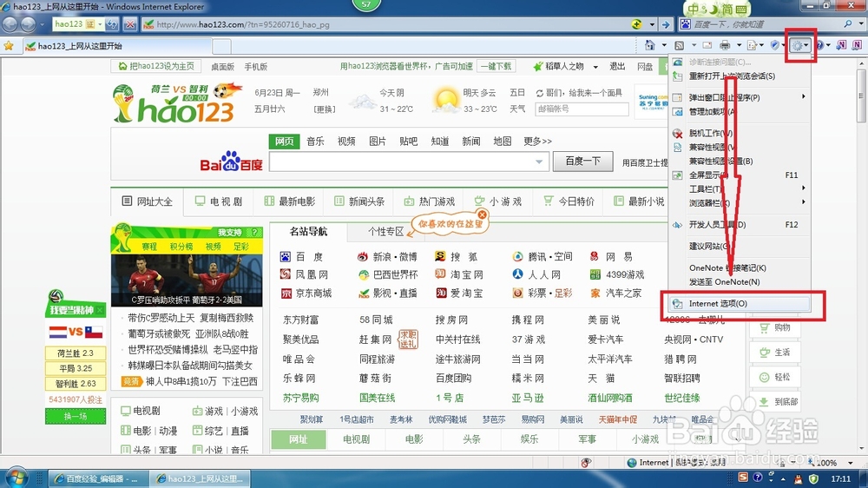
Task: Click the browser Forward arrow button
Action: 29,24
